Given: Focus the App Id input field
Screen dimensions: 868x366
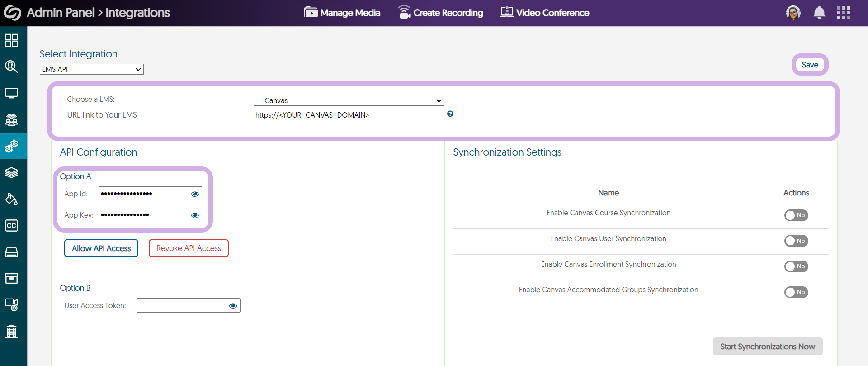Looking at the screenshot, I should [x=151, y=194].
